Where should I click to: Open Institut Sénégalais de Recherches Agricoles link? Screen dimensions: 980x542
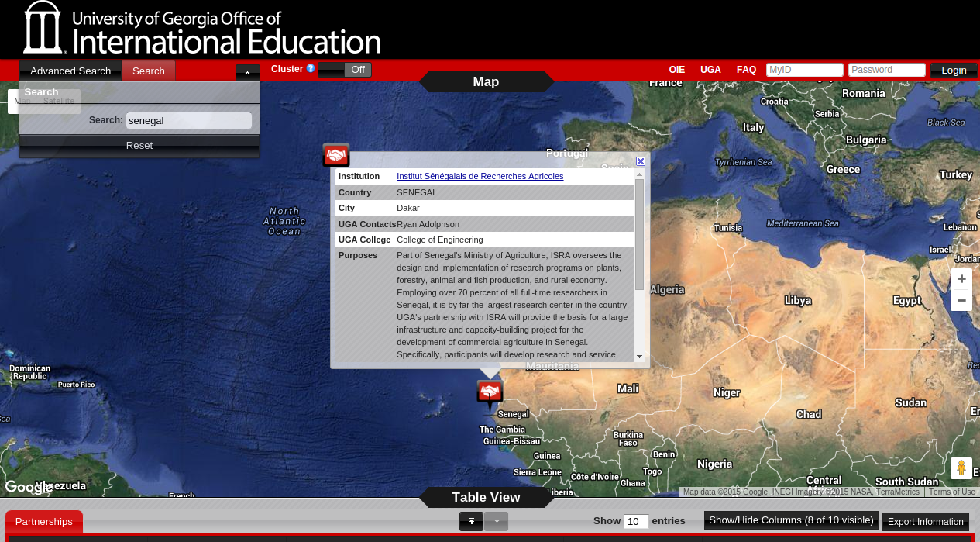pos(480,176)
